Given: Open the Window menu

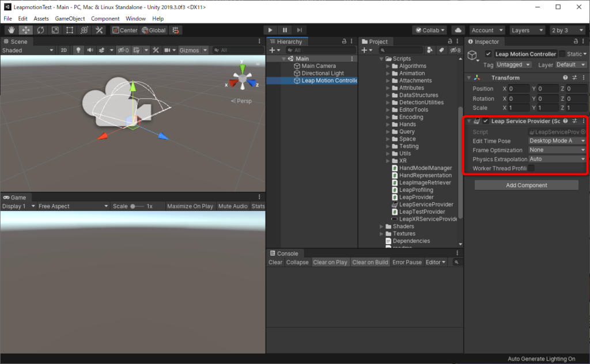Looking at the screenshot, I should point(135,18).
